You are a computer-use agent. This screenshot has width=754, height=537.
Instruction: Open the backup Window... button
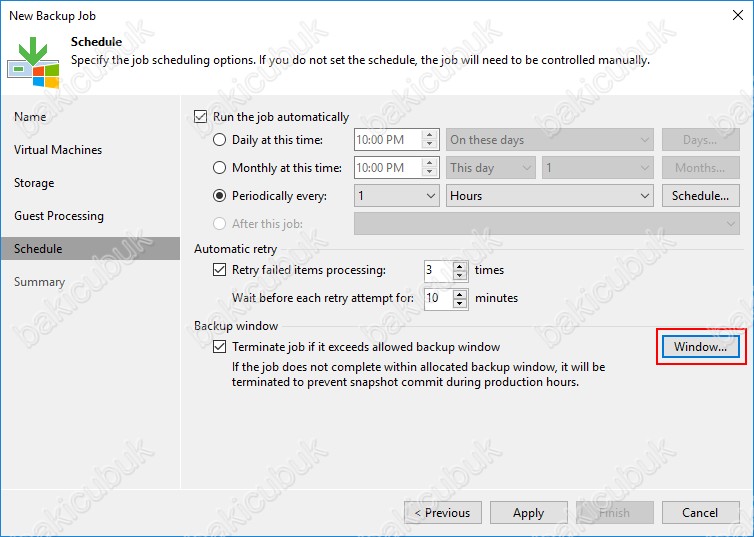pyautogui.click(x=701, y=347)
